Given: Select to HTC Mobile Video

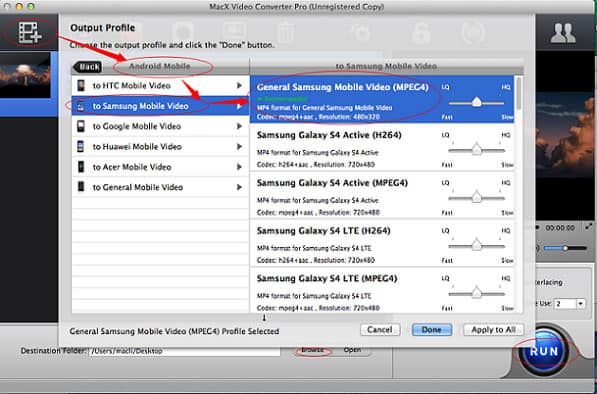Looking at the screenshot, I should [160, 86].
